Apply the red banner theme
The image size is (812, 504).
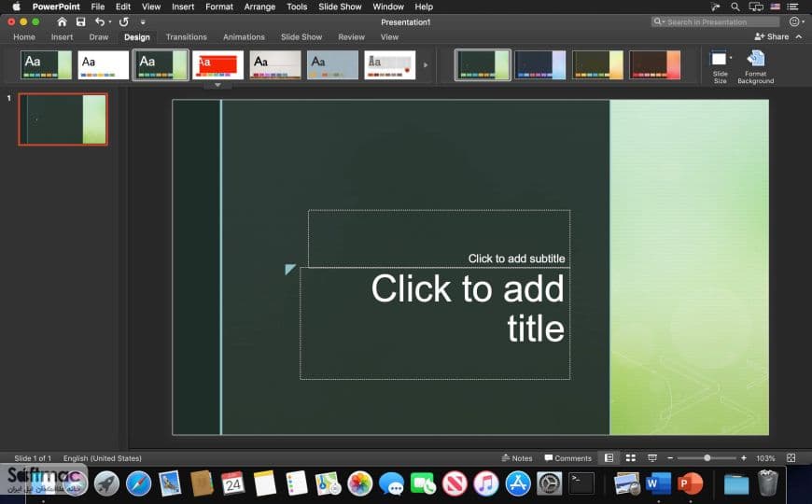pos(218,64)
